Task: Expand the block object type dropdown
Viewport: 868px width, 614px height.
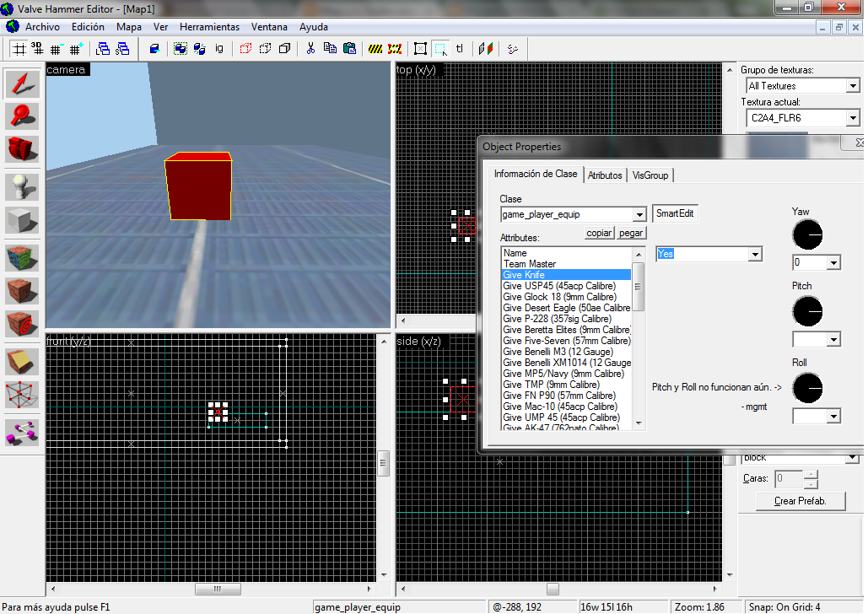Action: pyautogui.click(x=853, y=458)
